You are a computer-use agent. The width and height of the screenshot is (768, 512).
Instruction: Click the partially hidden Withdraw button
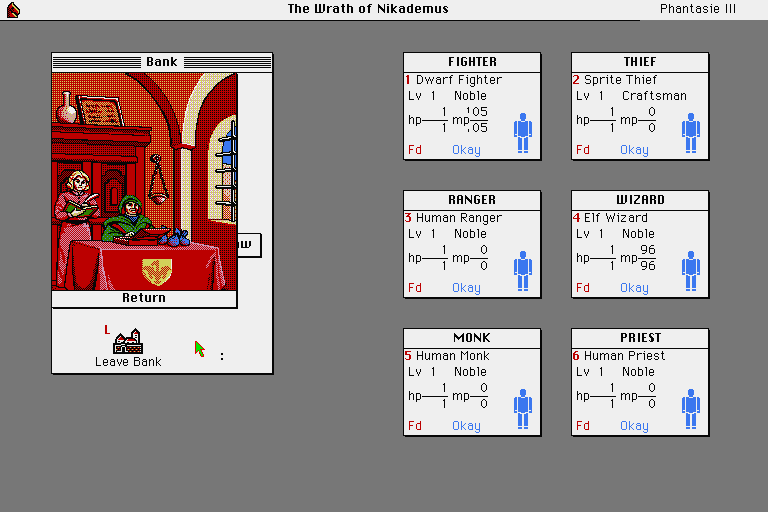pos(249,245)
